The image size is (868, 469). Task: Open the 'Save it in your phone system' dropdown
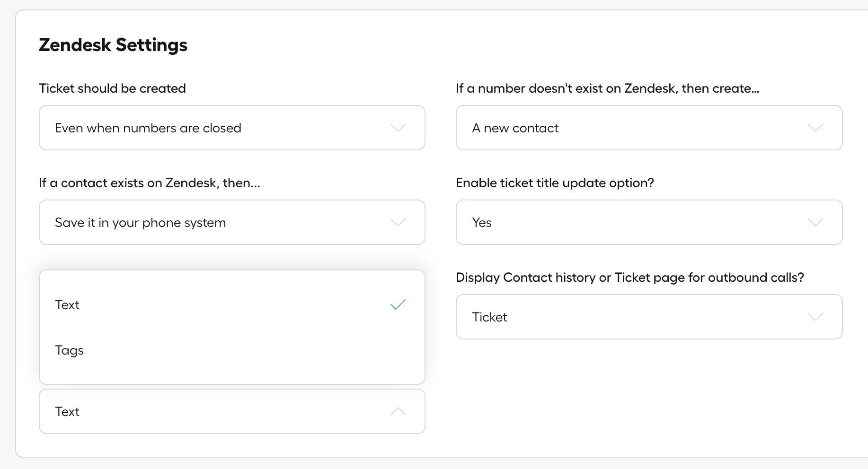[232, 222]
